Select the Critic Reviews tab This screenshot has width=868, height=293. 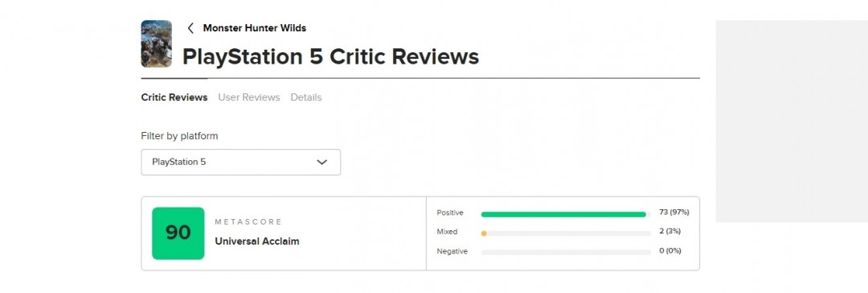(174, 97)
